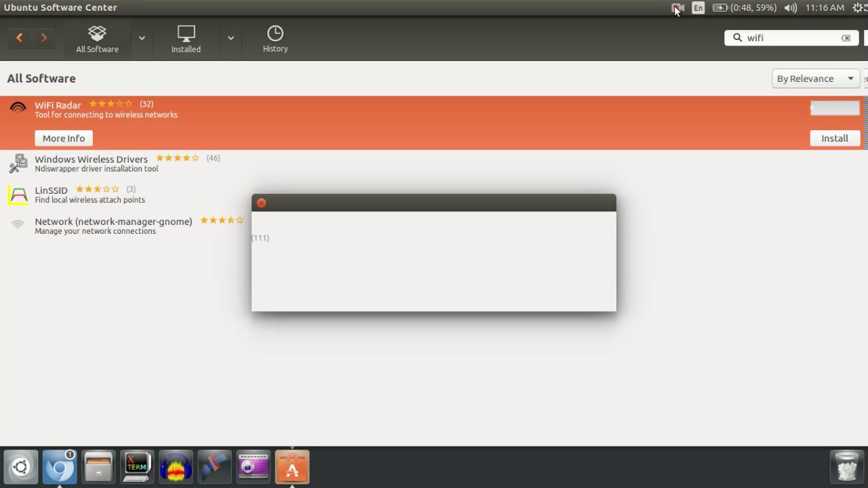Screen dimensions: 868x488
Task: Open the En keyboard layout indicator
Action: coord(698,8)
